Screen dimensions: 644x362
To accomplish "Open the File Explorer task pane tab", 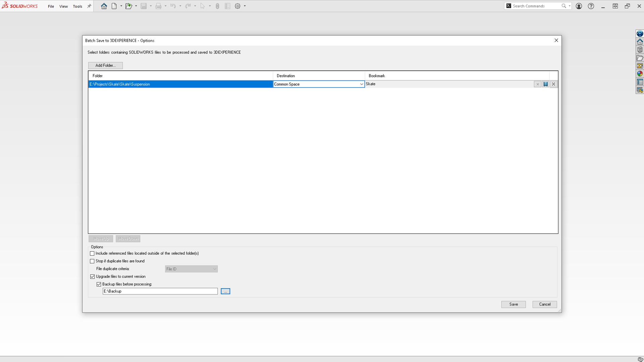I will (640, 58).
